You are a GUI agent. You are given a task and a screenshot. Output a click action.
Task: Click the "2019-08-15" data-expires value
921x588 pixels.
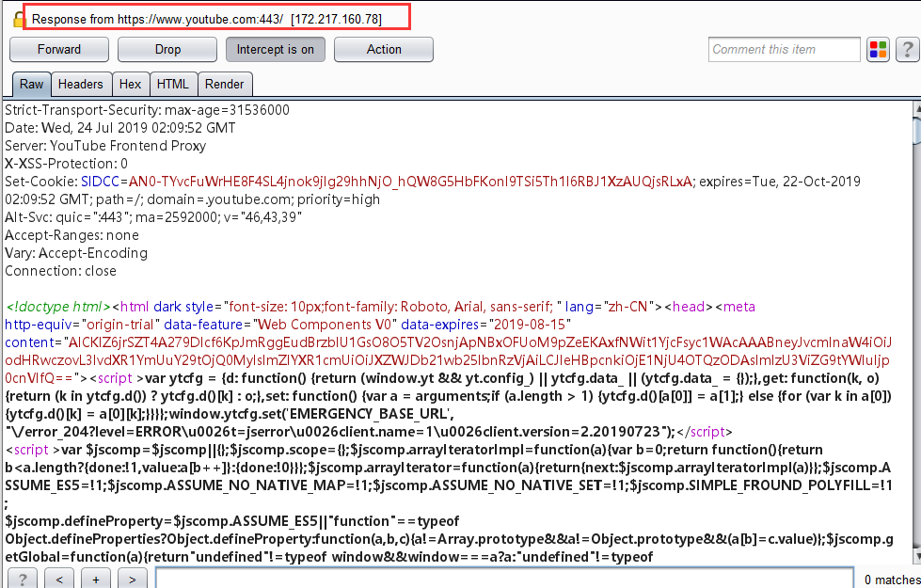click(x=530, y=325)
